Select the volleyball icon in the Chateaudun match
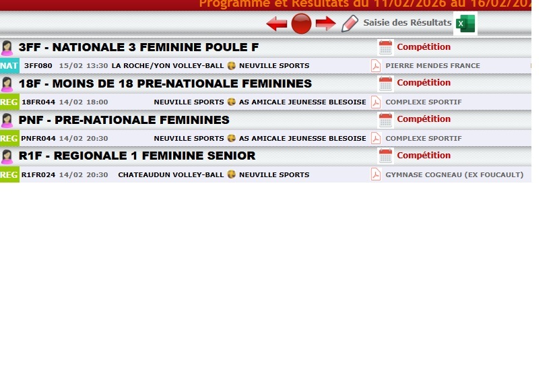The width and height of the screenshot is (553, 392). coord(231,175)
